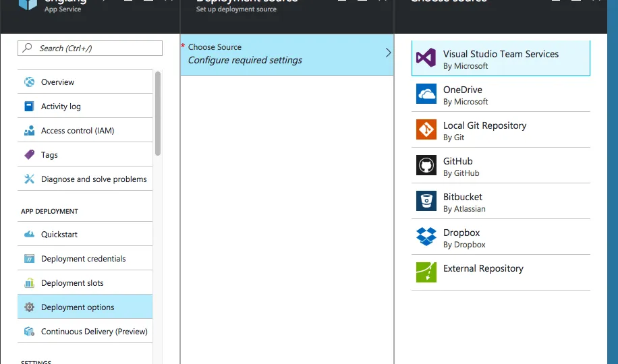Click the Visual Studio logo icon
Screen dimensions: 618x364
(426, 58)
